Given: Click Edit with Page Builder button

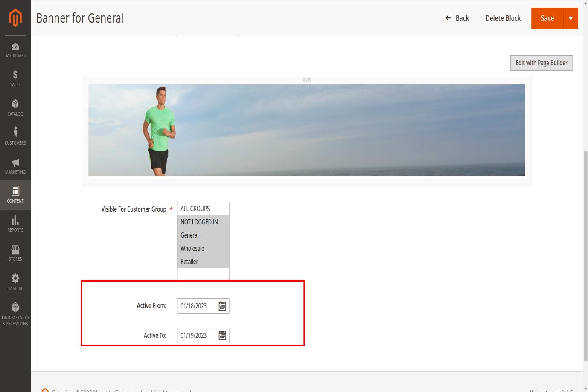Looking at the screenshot, I should pos(541,63).
